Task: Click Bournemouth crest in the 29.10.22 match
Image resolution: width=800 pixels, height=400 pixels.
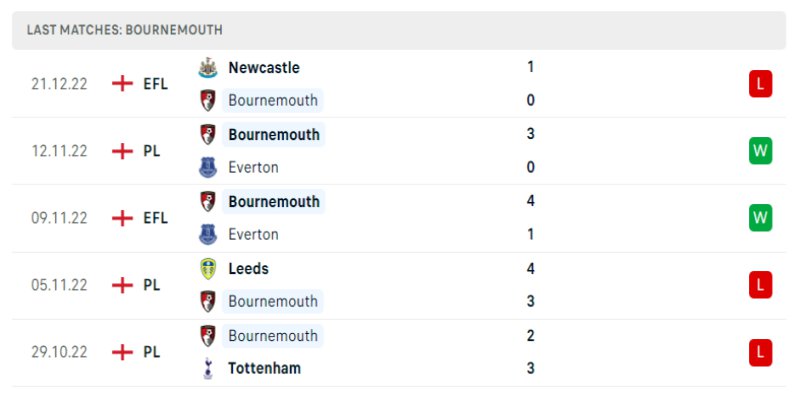Action: pyautogui.click(x=208, y=335)
